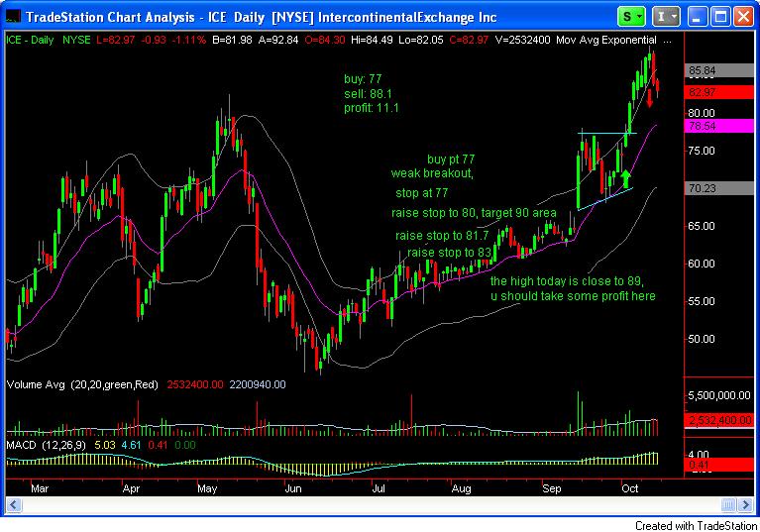Screen dimensions: 760x532
Task: Minimize the chart analysis window
Action: [697, 17]
